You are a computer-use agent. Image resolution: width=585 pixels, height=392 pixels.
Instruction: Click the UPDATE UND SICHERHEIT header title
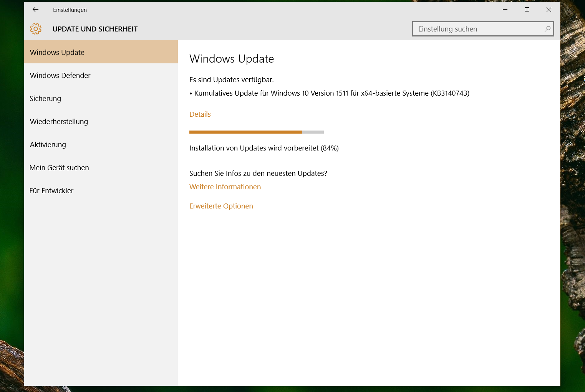[95, 29]
